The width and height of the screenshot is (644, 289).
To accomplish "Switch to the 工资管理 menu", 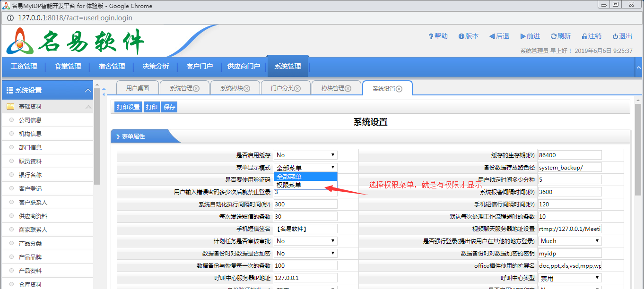I will coord(24,66).
